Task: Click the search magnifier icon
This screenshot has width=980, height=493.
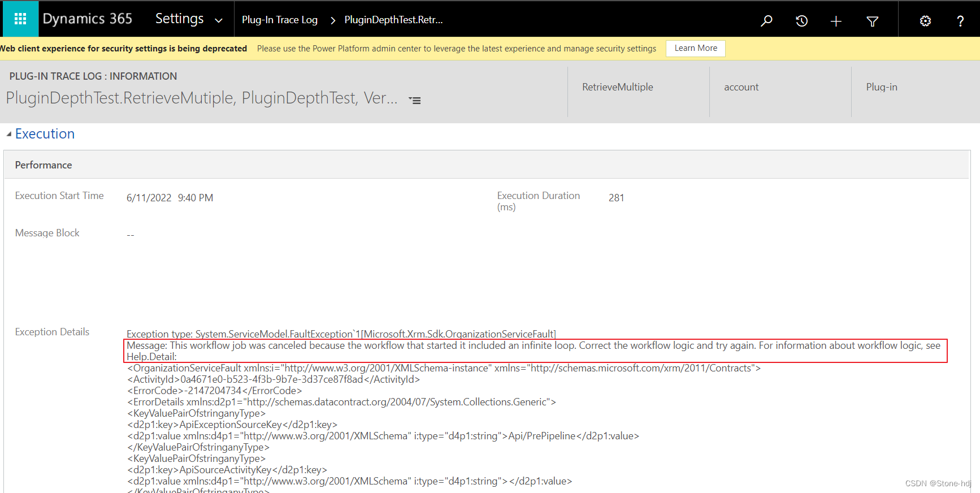Action: pyautogui.click(x=766, y=21)
